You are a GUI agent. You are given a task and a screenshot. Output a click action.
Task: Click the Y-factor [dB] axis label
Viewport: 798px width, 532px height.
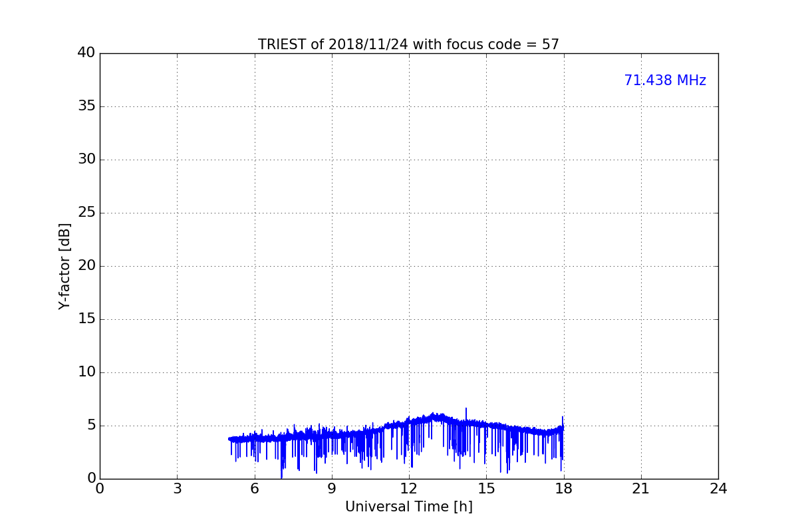[x=65, y=266]
